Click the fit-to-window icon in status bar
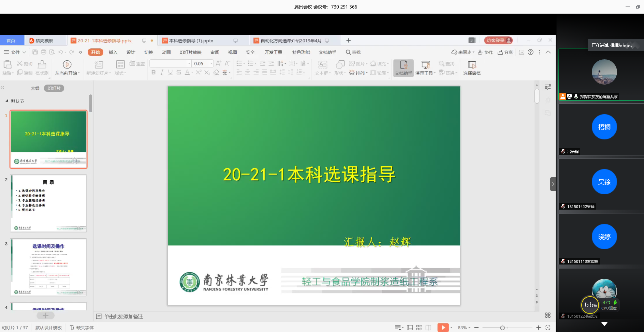Image resolution: width=644 pixels, height=332 pixels. [x=548, y=328]
